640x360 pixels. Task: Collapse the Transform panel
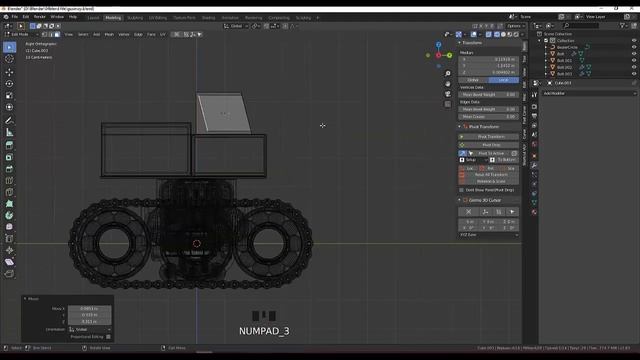(460, 43)
